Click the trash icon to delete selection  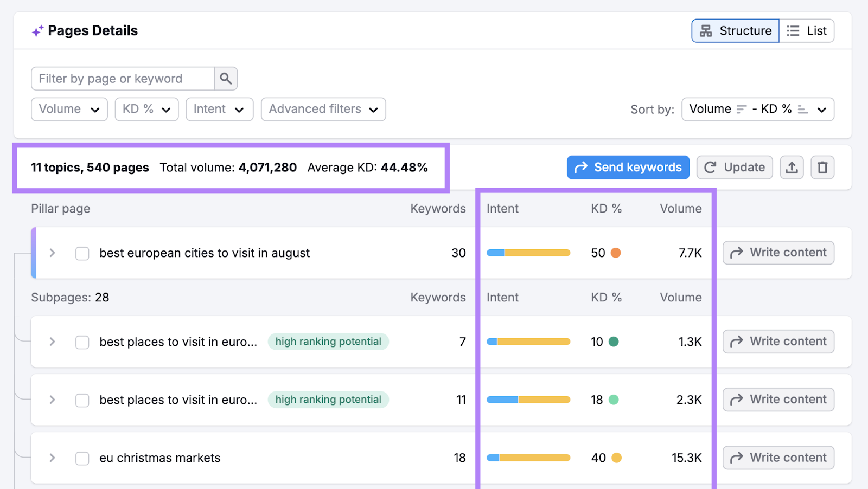pos(822,167)
